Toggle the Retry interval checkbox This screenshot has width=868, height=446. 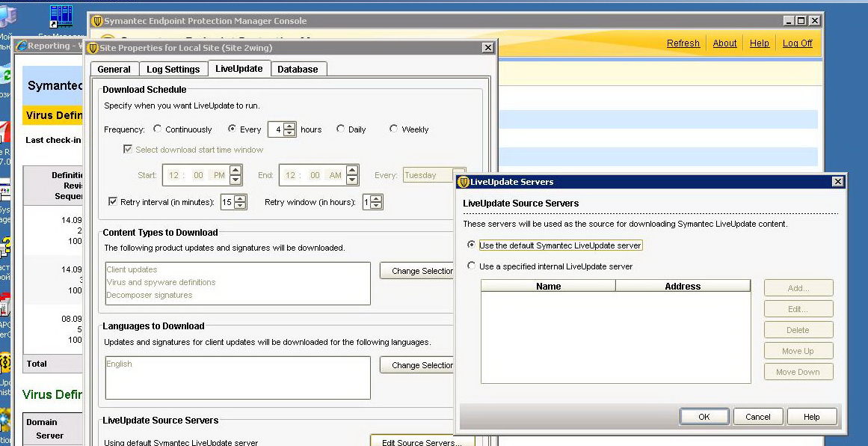pos(113,202)
